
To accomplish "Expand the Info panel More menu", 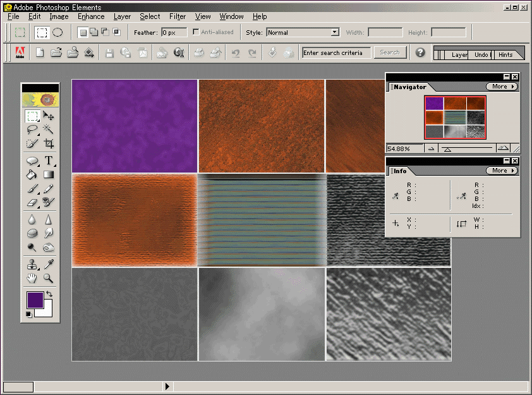I will 502,171.
